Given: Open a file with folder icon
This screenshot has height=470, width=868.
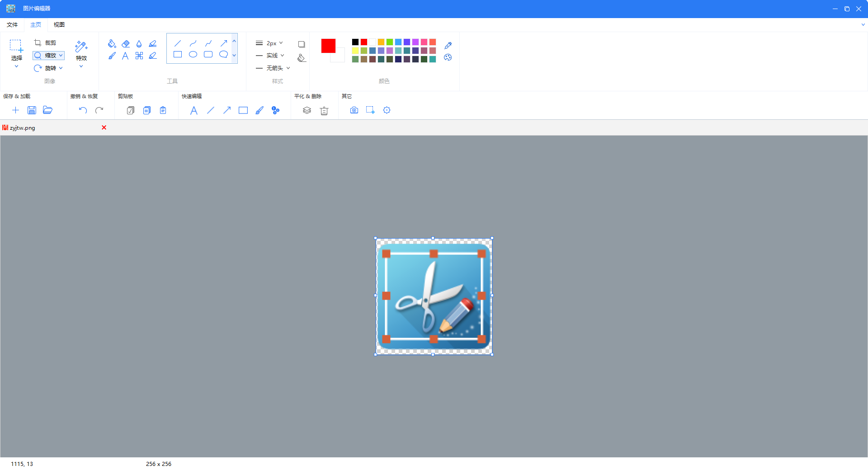Looking at the screenshot, I should coord(47,110).
